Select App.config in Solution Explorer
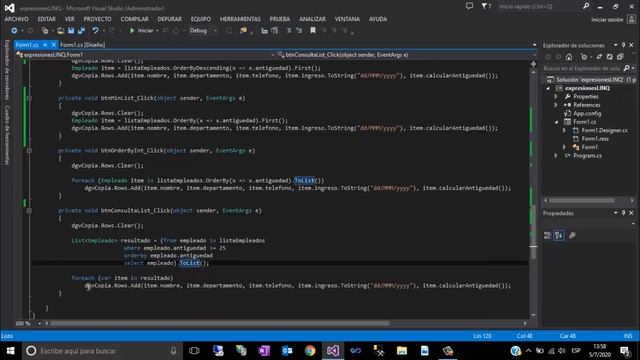 [587, 113]
